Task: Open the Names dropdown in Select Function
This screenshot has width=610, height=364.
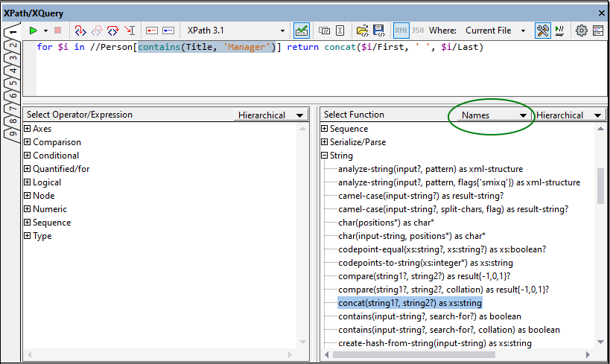Action: pos(493,115)
